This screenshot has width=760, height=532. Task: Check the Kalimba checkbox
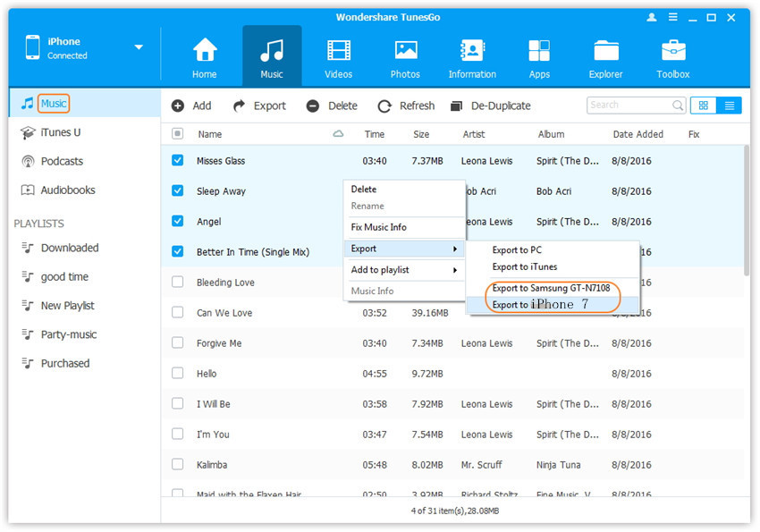(177, 464)
